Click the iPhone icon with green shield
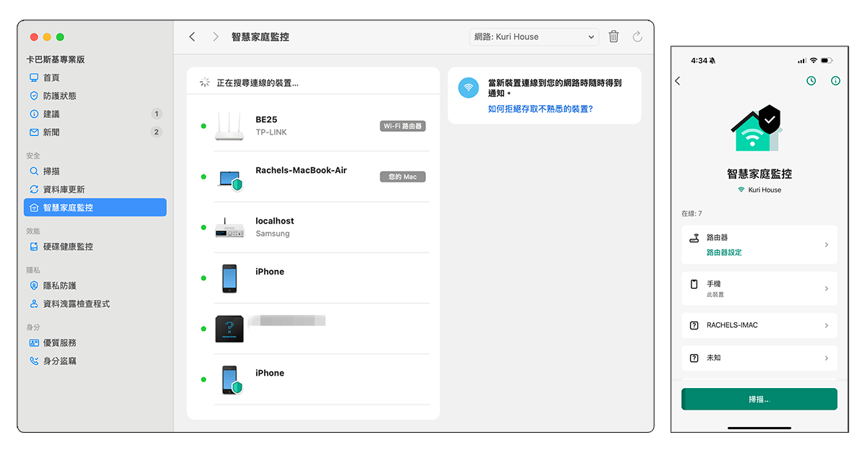The height and width of the screenshot is (451, 868). [231, 380]
